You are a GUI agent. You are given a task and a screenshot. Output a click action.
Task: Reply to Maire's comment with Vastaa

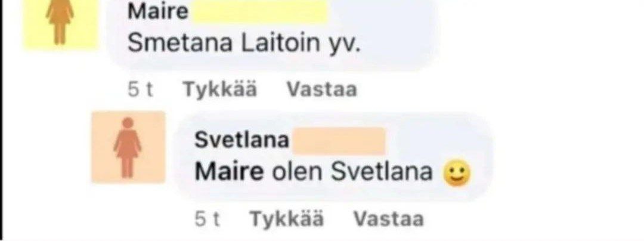321,89
